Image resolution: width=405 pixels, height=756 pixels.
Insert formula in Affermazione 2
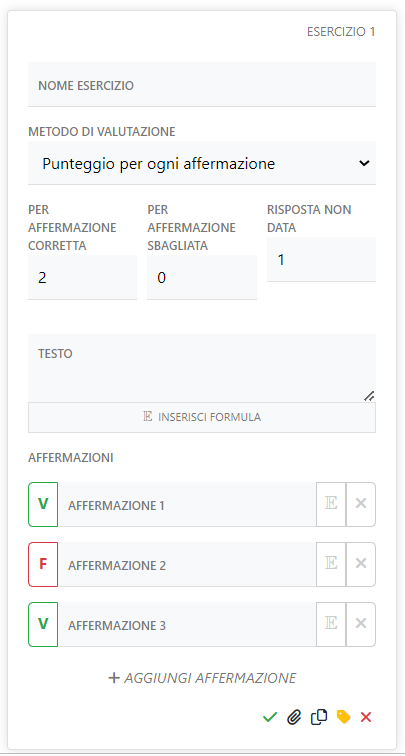tap(331, 564)
